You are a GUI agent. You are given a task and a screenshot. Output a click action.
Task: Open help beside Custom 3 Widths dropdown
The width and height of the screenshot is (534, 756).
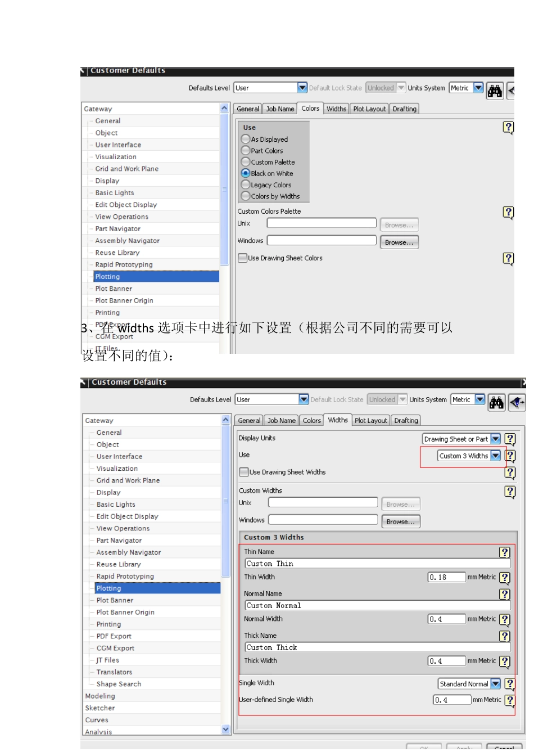pyautogui.click(x=510, y=456)
